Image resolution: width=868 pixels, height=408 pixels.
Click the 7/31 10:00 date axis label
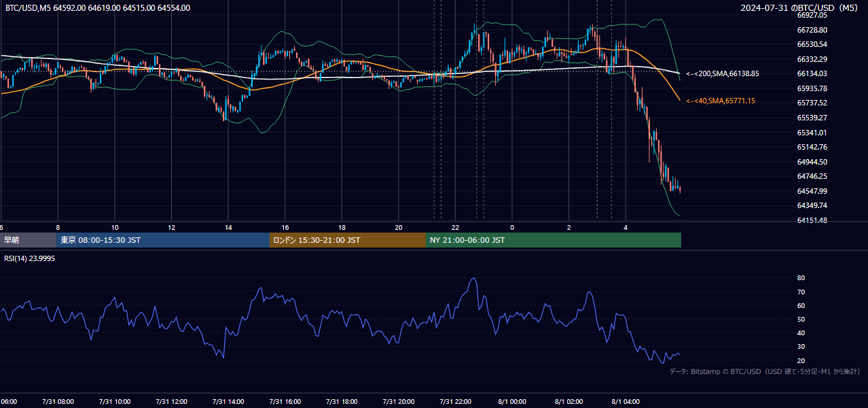click(115, 402)
